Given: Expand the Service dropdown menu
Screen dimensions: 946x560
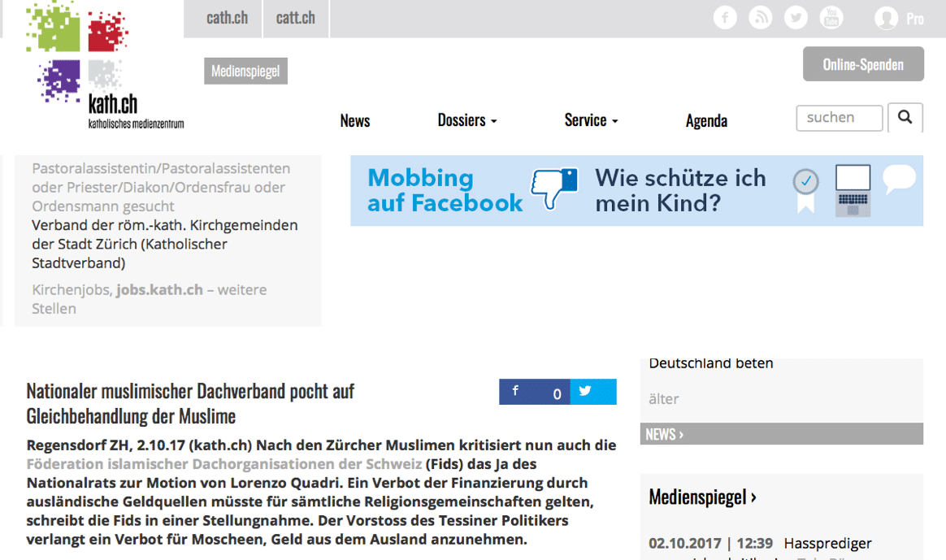Looking at the screenshot, I should (591, 120).
